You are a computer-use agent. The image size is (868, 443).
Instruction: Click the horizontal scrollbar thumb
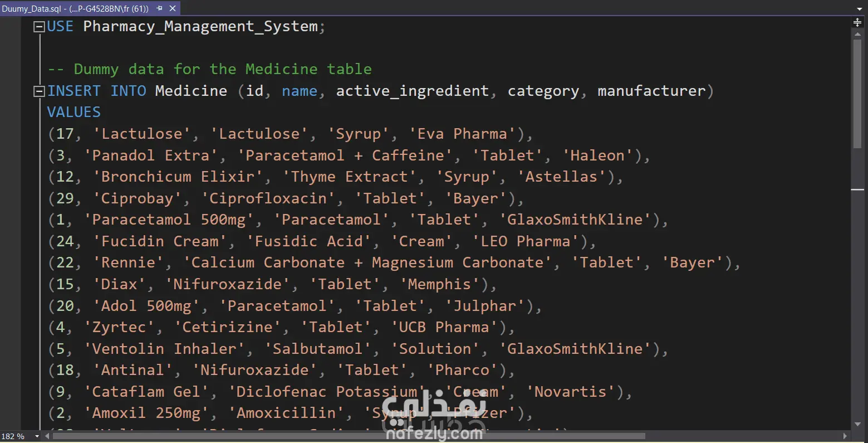(349, 436)
